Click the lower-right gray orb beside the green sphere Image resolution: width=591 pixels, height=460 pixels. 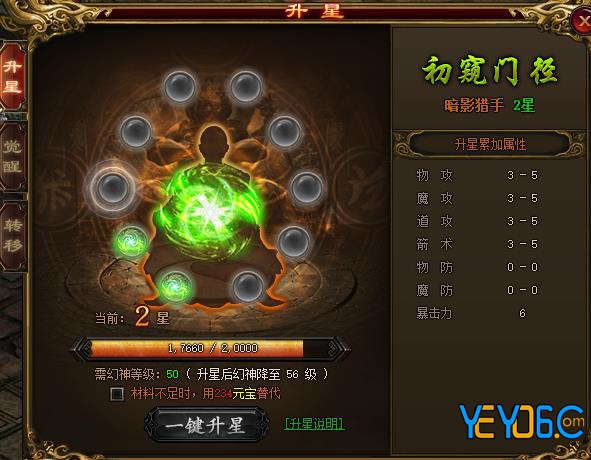[x=294, y=242]
